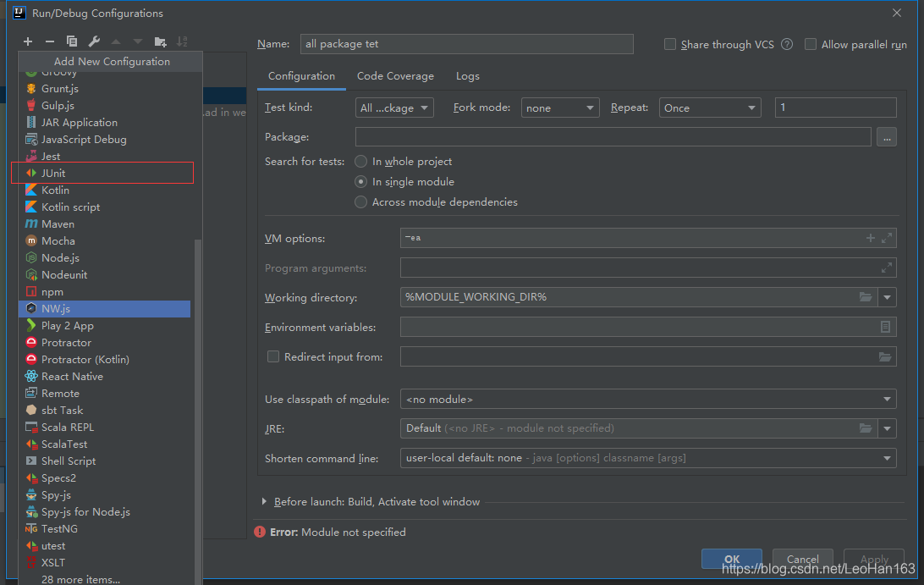Click folder browse icon in JRE field
924x585 pixels.
(865, 428)
